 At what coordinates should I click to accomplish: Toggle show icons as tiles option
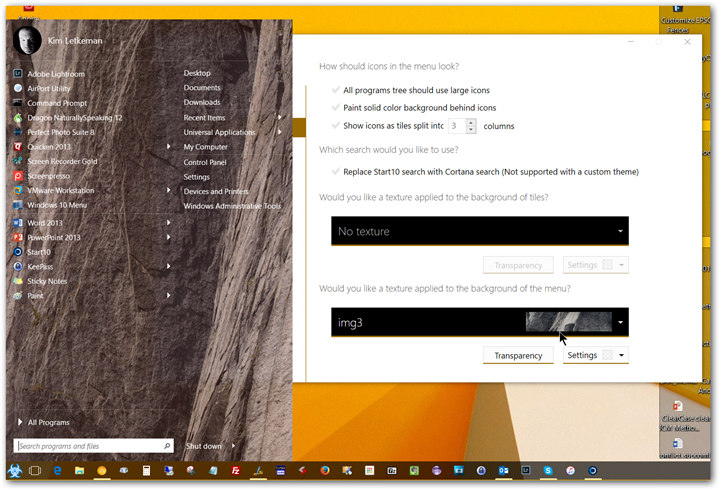(x=336, y=125)
